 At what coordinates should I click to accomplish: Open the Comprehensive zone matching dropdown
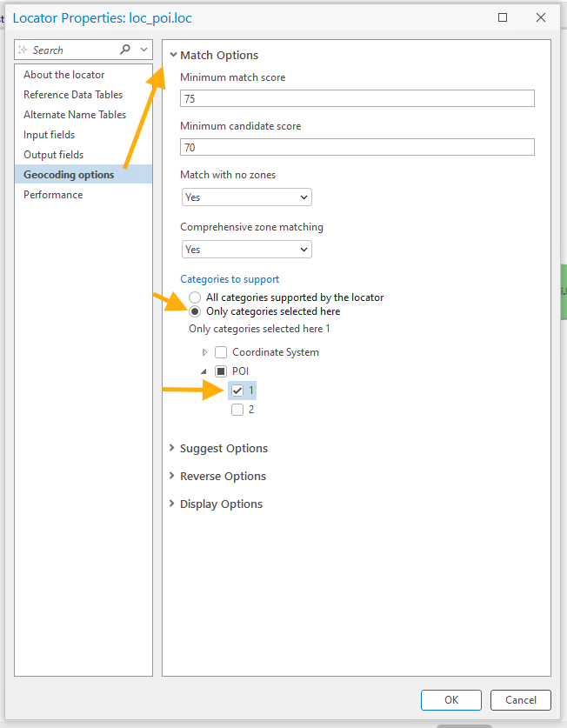(246, 250)
